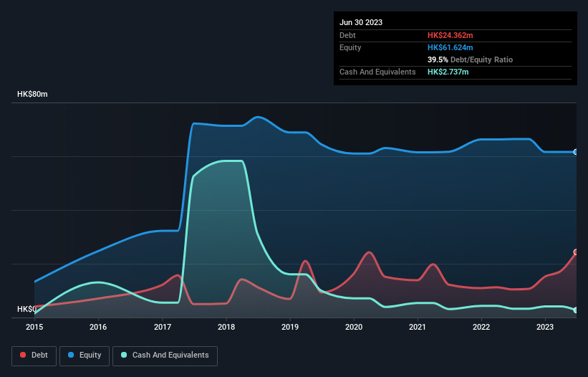The image size is (588, 377).
Task: Click the 2015 x-axis label
Action: coord(34,327)
